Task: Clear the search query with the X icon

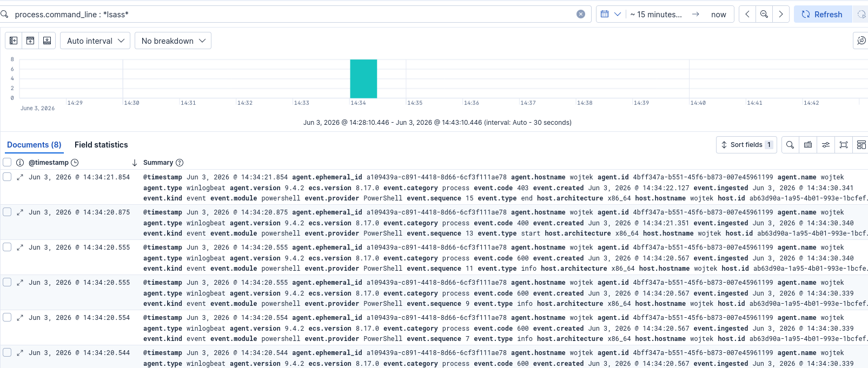Action: tap(581, 14)
